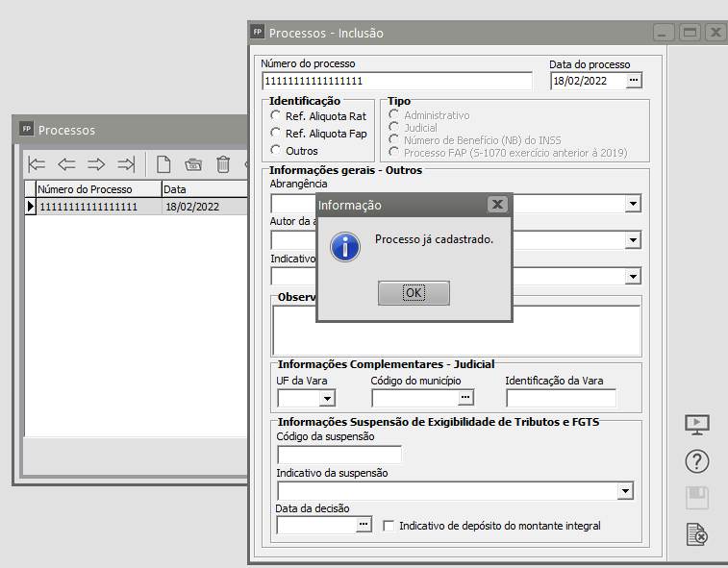
Task: Open the Data do processo date picker
Action: pyautogui.click(x=633, y=82)
